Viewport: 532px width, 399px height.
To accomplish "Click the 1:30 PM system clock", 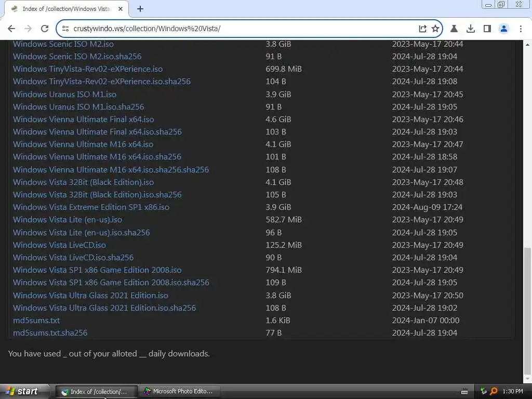I will coord(513,391).
